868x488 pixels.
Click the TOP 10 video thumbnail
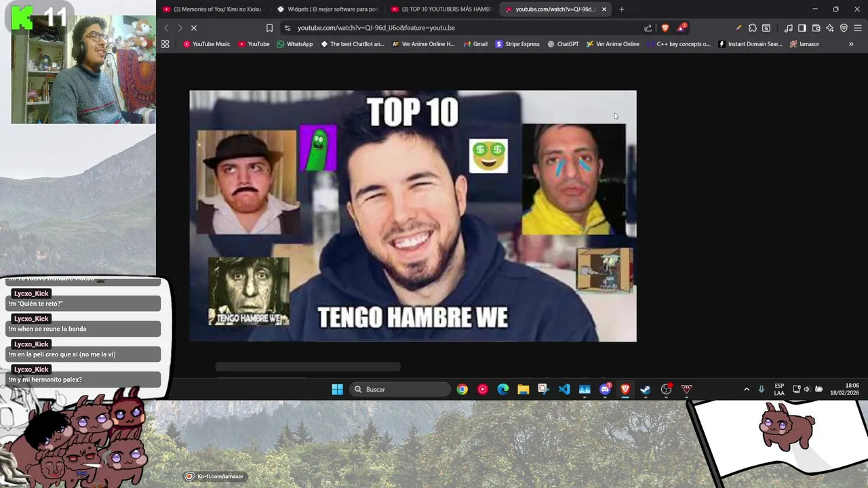pos(413,216)
